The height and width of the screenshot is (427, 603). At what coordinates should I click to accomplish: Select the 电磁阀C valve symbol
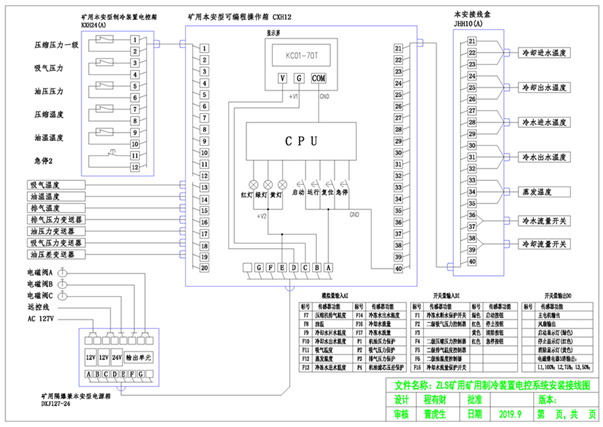62,296
